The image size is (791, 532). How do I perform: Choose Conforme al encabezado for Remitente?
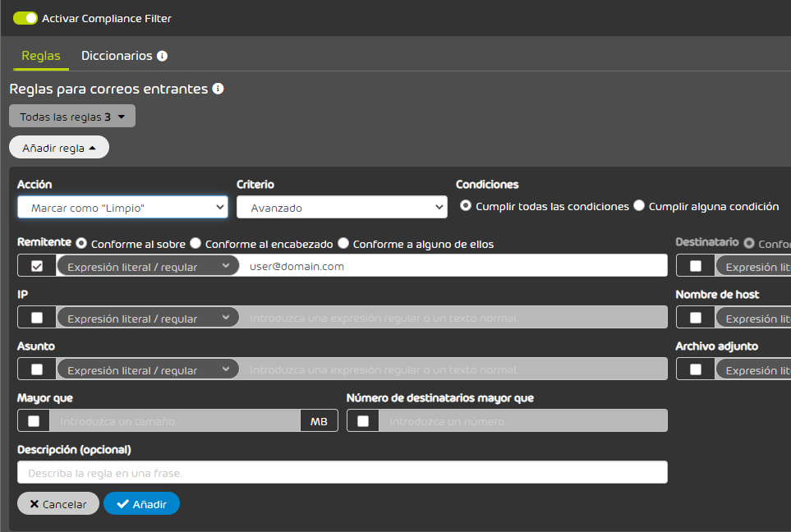coord(195,244)
